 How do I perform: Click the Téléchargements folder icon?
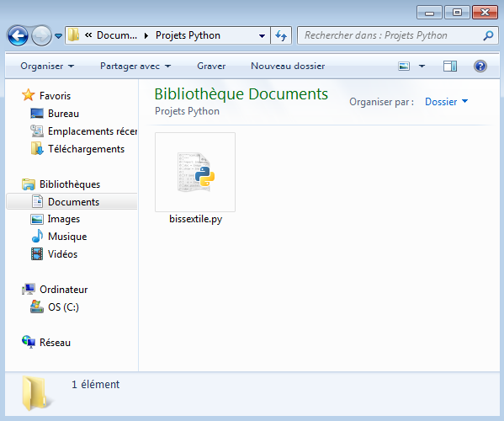click(x=37, y=148)
